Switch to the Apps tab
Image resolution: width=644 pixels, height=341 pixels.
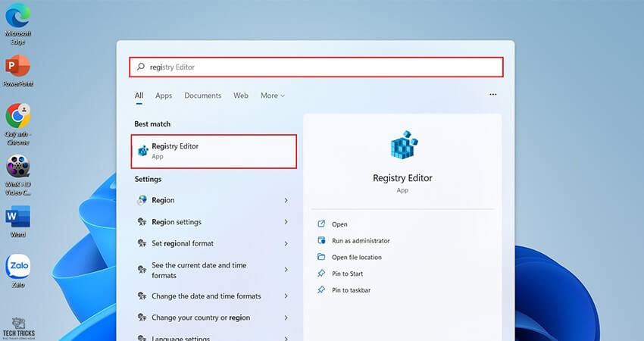point(164,95)
